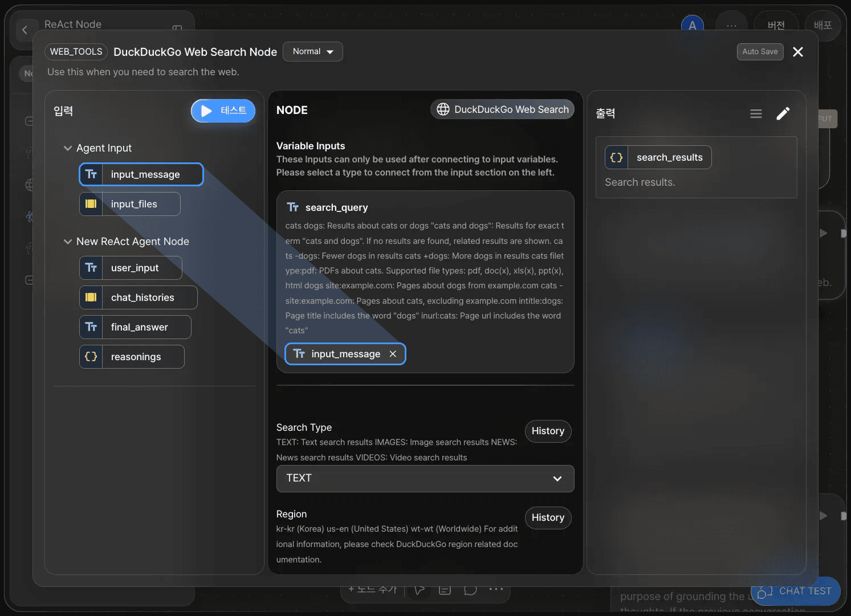Click 'Use this when you need to search the web.'
This screenshot has height=616, width=851.
click(143, 72)
